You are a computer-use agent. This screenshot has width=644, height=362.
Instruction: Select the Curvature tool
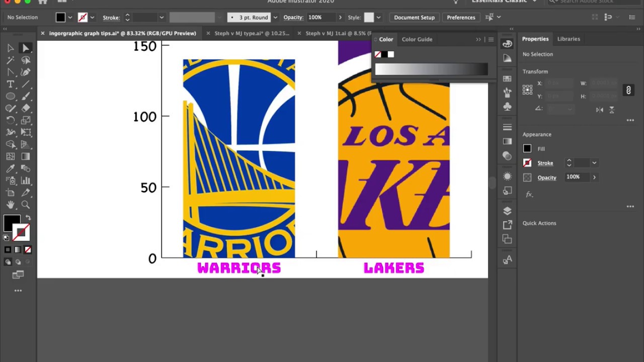(x=26, y=72)
